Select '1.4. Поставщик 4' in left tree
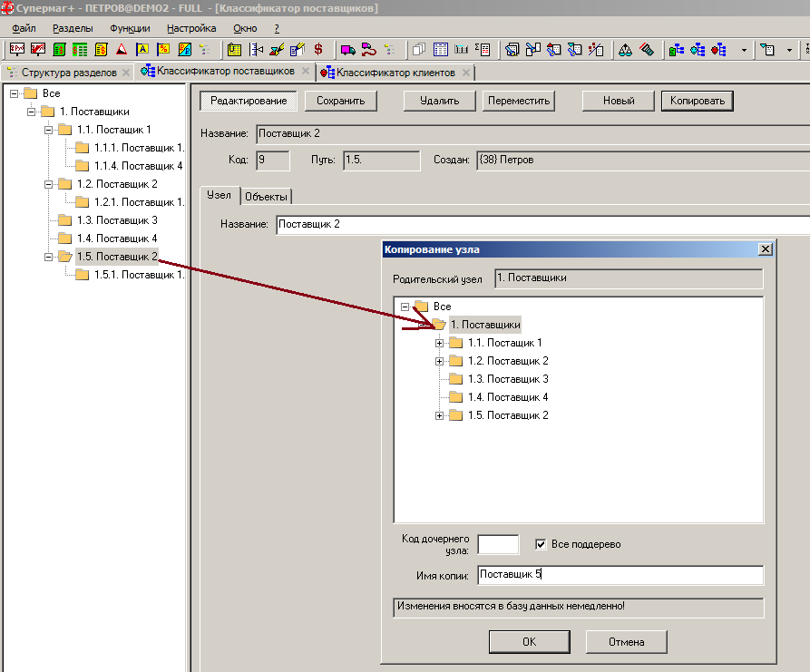 (x=117, y=239)
